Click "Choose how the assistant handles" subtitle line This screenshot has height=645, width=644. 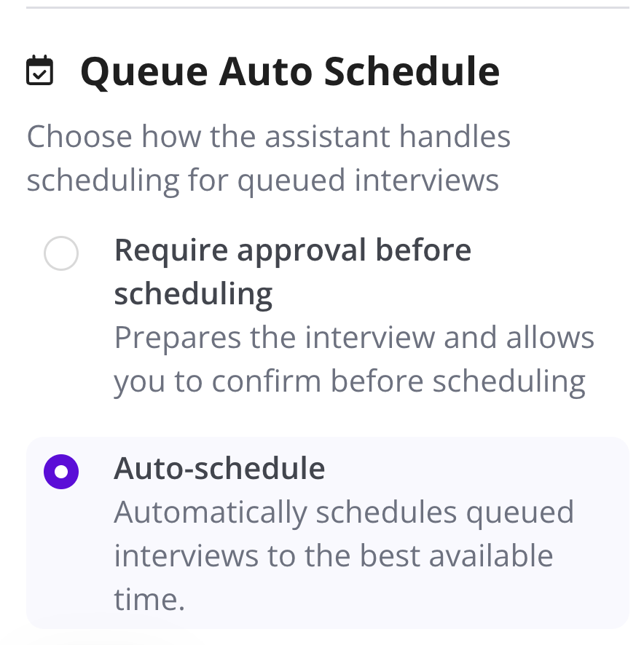(269, 137)
